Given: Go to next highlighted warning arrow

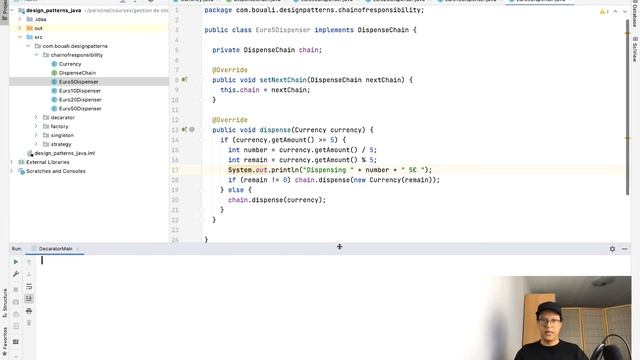Looking at the screenshot, I should [624, 11].
